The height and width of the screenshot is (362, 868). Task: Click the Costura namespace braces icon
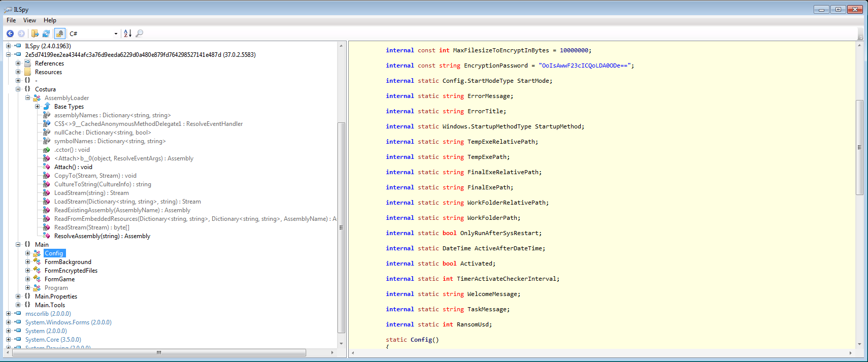coord(27,89)
